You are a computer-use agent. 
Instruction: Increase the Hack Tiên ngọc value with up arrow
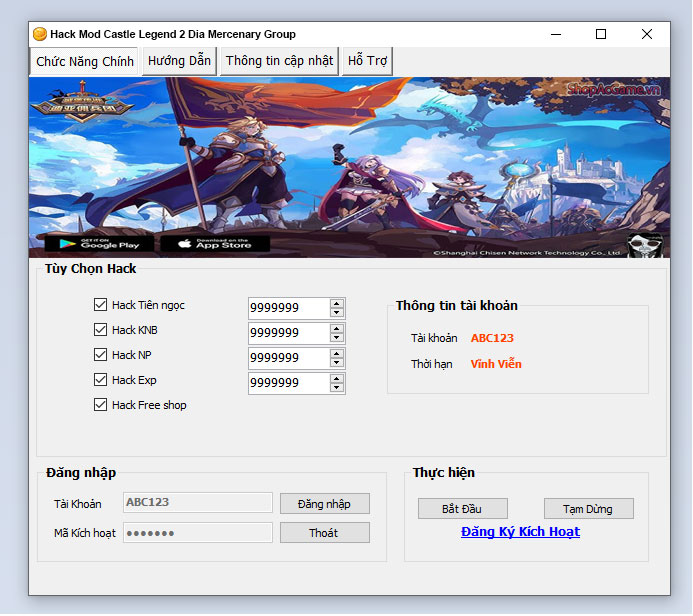(x=336, y=304)
